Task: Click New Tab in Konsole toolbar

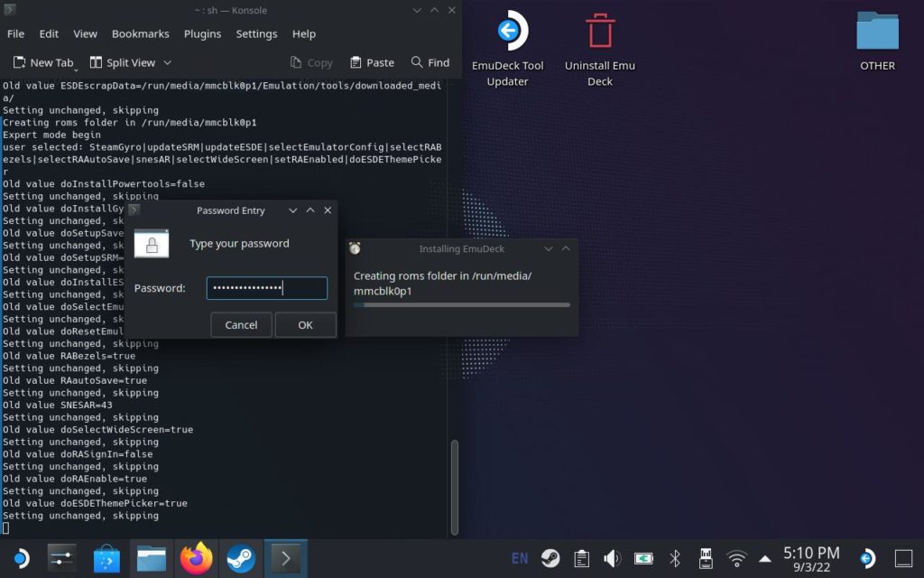Action: click(x=44, y=62)
